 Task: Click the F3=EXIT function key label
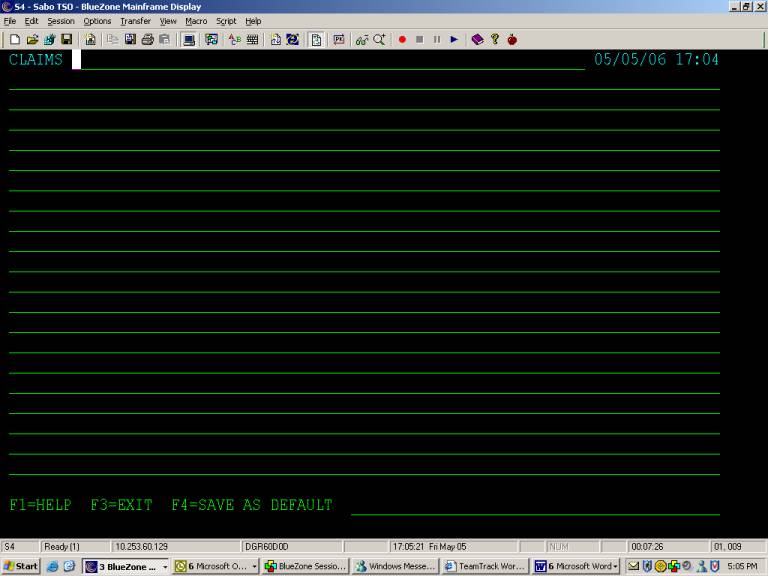click(x=121, y=504)
